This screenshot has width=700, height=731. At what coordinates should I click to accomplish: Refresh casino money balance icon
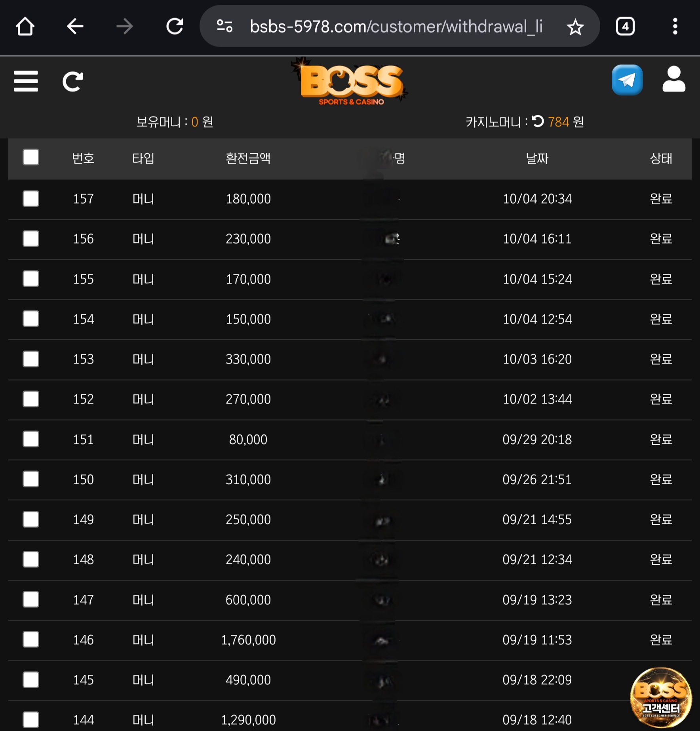point(538,121)
